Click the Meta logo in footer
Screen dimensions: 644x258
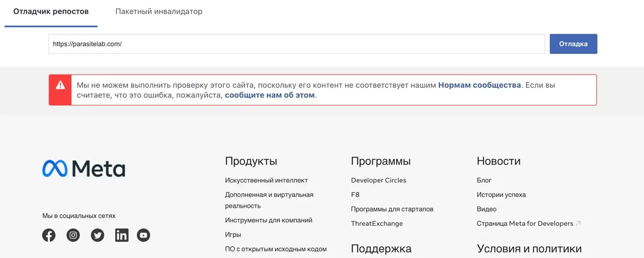pyautogui.click(x=84, y=168)
